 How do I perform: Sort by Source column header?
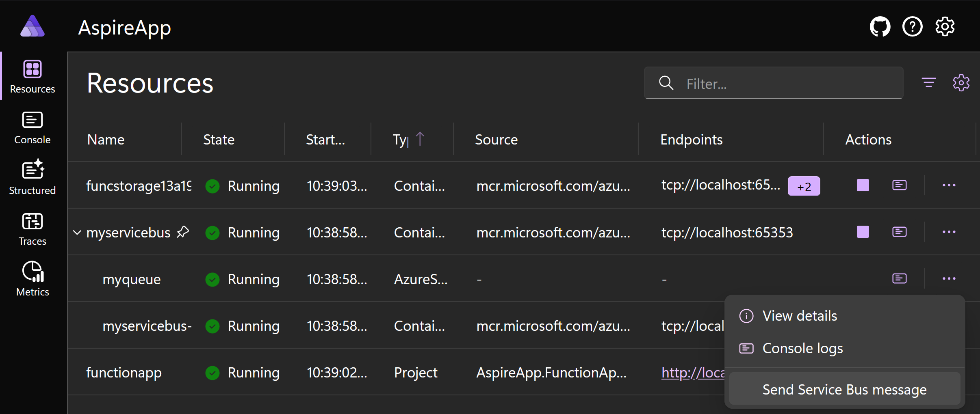click(x=496, y=140)
